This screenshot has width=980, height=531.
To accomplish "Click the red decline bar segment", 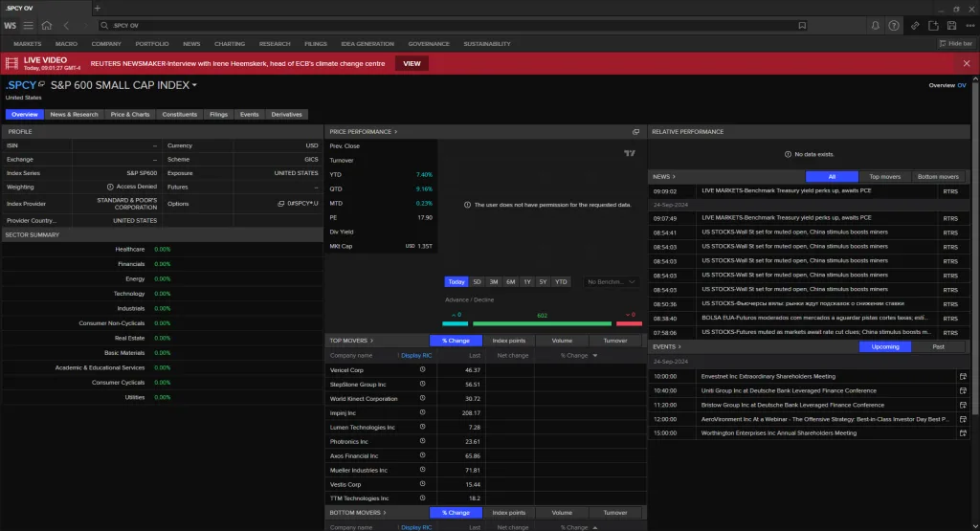I will pos(629,323).
